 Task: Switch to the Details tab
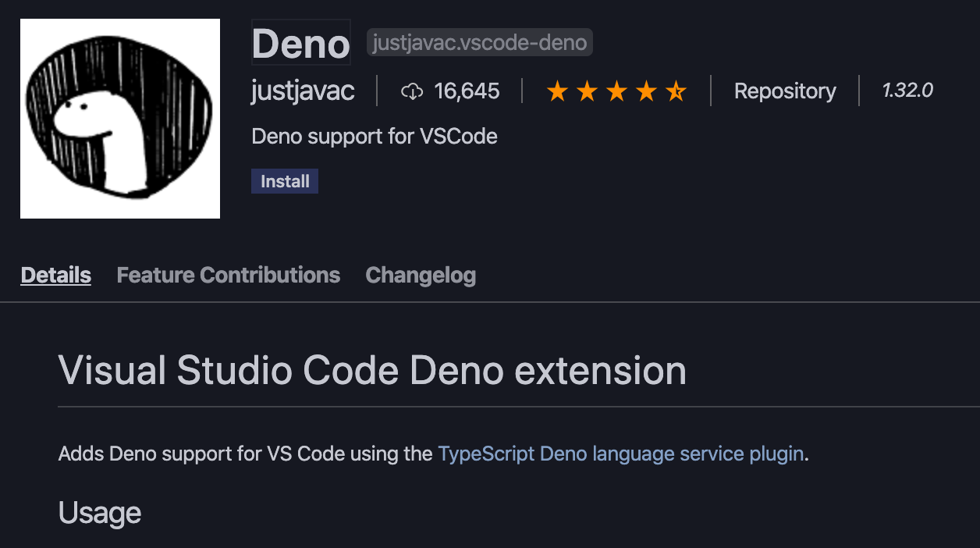pos(56,275)
